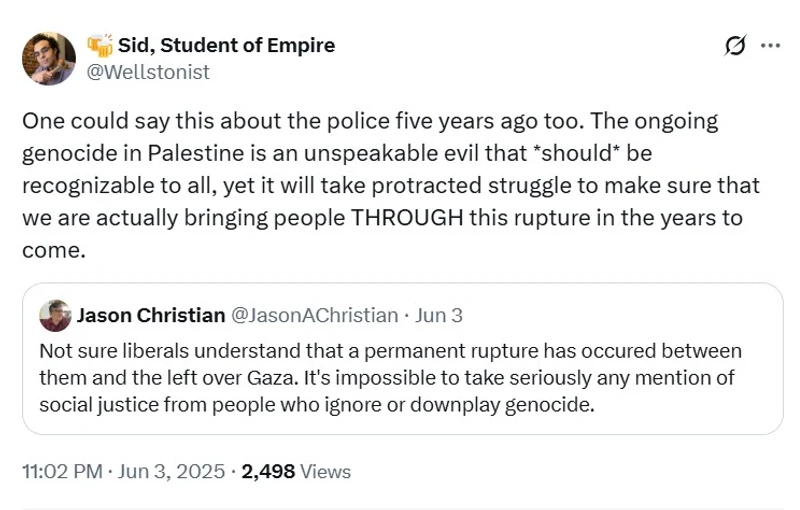This screenshot has width=800, height=510.
Task: Click the "Views" label
Action: (326, 471)
